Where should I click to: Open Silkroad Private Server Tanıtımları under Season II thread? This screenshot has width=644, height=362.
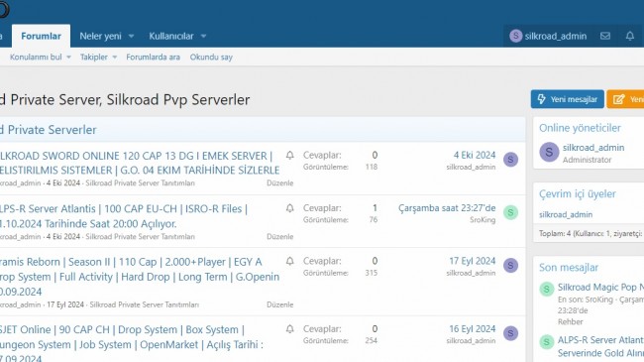(x=145, y=304)
